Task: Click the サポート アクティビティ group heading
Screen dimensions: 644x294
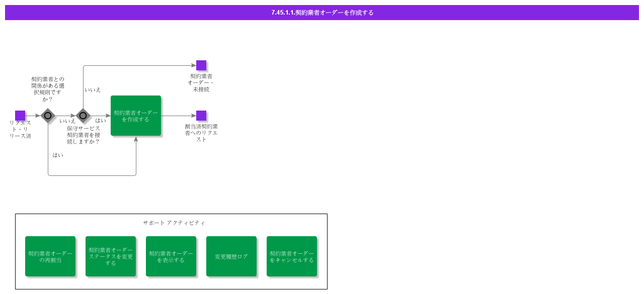Action: pos(174,223)
